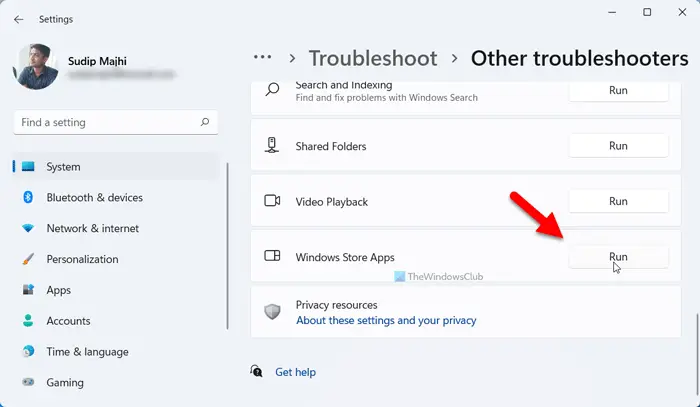Open Time & language category label
This screenshot has width=700, height=407.
tap(88, 352)
